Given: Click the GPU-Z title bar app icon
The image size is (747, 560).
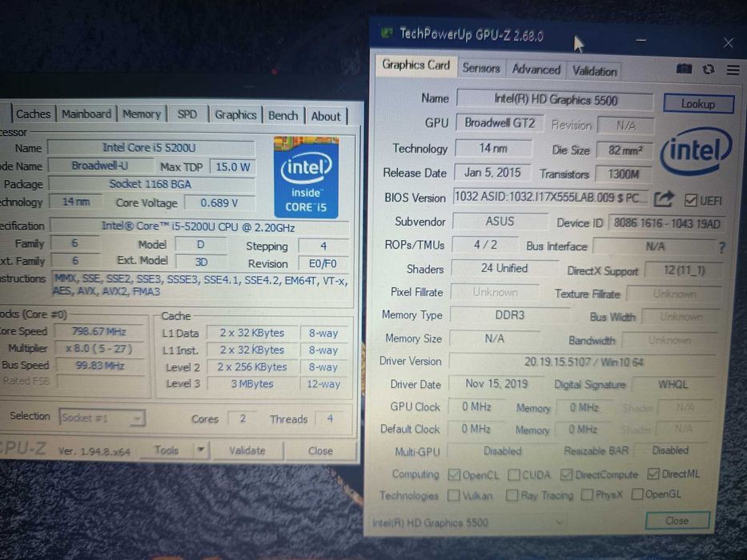Looking at the screenshot, I should click(387, 33).
